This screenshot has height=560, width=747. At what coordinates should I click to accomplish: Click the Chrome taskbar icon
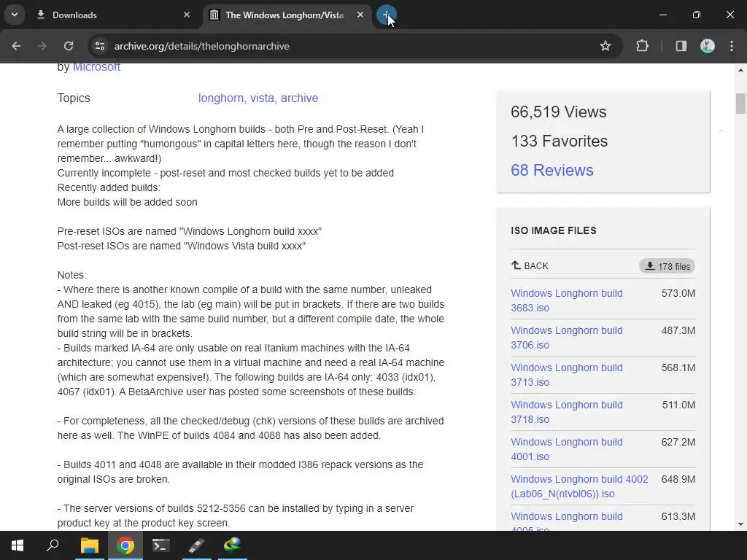point(125,545)
